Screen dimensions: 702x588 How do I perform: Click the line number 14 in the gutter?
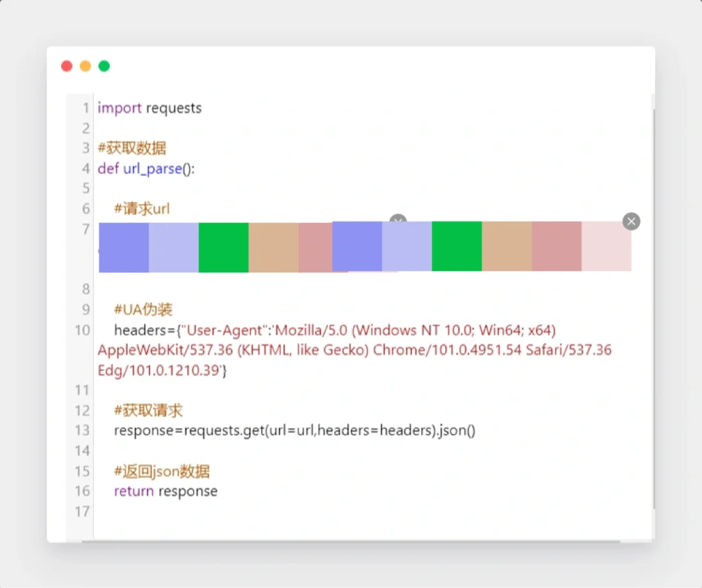(83, 451)
